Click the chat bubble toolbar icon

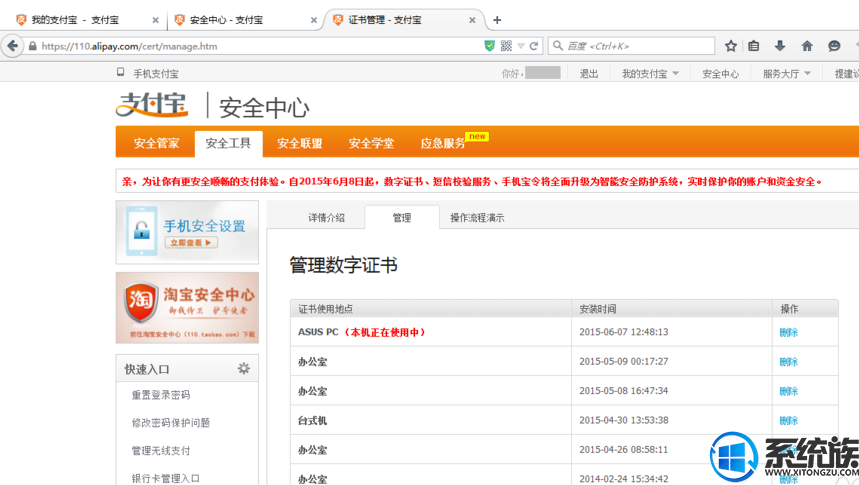tap(834, 46)
